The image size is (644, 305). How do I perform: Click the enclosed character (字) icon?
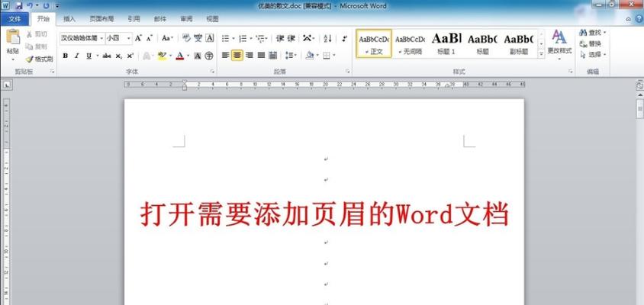(209, 56)
